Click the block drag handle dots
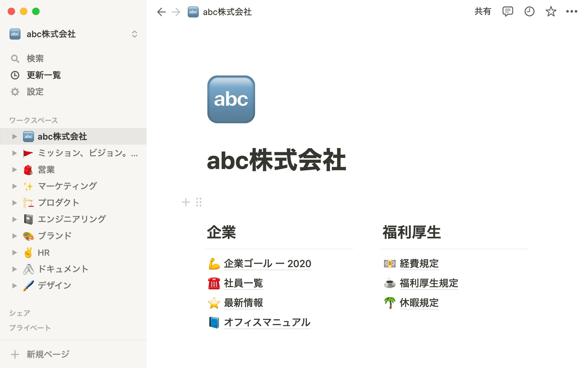This screenshot has width=588, height=368. pos(199,202)
